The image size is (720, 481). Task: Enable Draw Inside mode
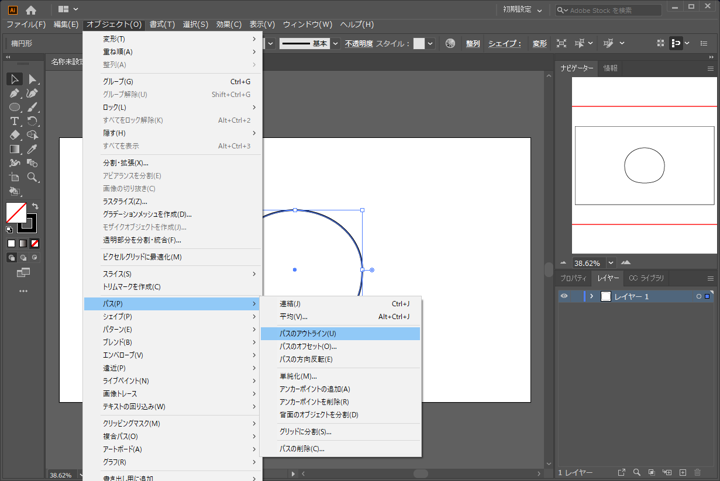[34, 258]
